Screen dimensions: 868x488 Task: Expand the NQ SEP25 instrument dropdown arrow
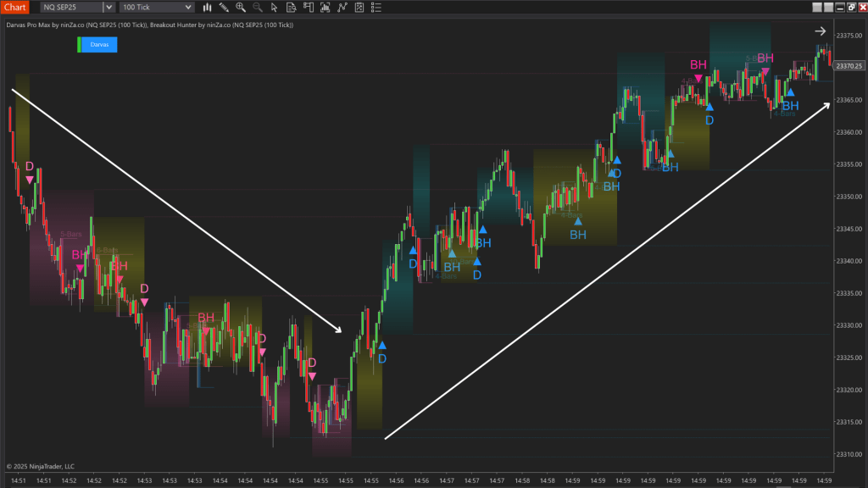(108, 8)
